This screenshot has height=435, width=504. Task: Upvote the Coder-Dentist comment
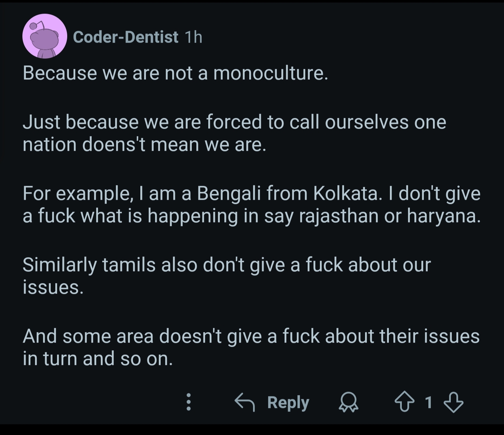pyautogui.click(x=405, y=402)
